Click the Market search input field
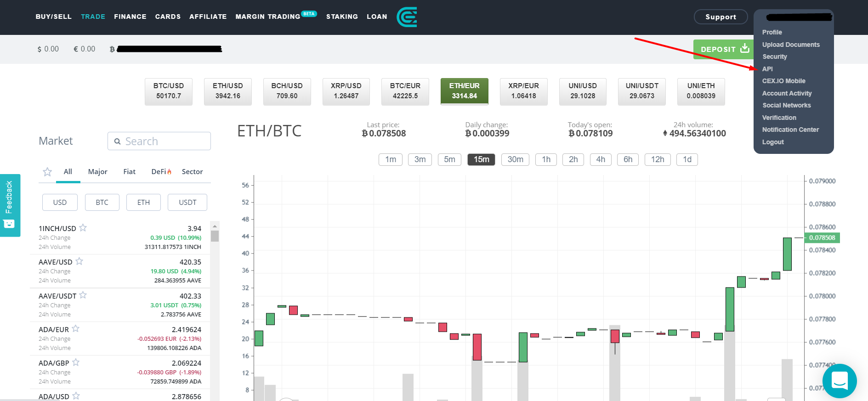The height and width of the screenshot is (401, 868). 159,141
